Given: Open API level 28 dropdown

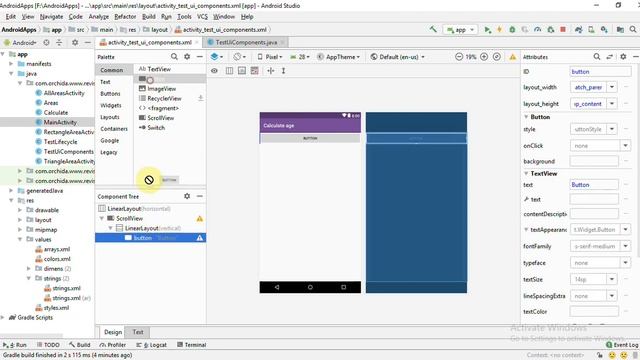Looking at the screenshot, I should point(300,57).
